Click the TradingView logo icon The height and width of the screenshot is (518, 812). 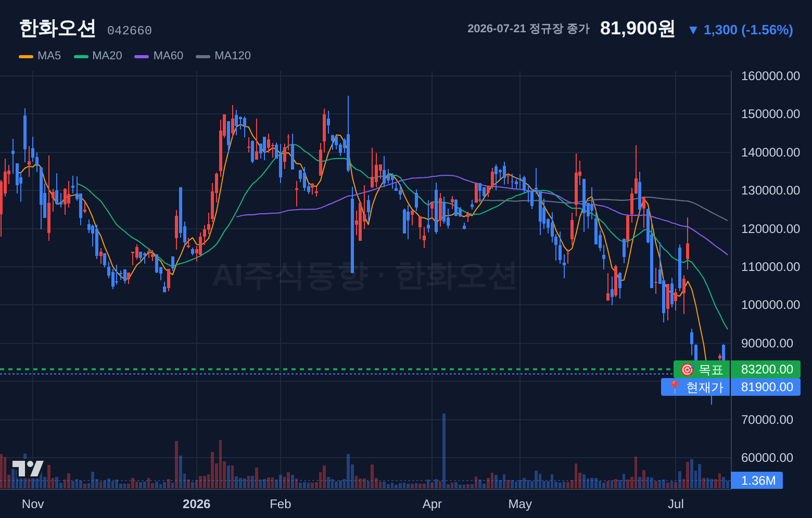click(28, 469)
